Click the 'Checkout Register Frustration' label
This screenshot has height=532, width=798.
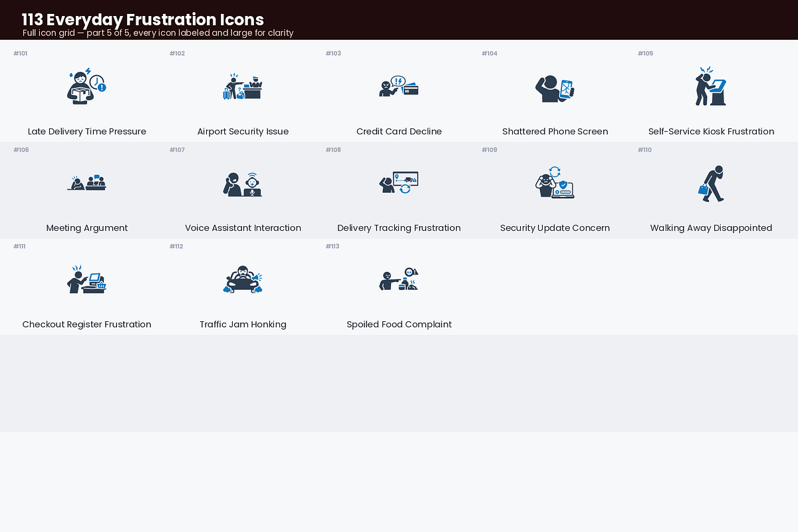coord(87,325)
